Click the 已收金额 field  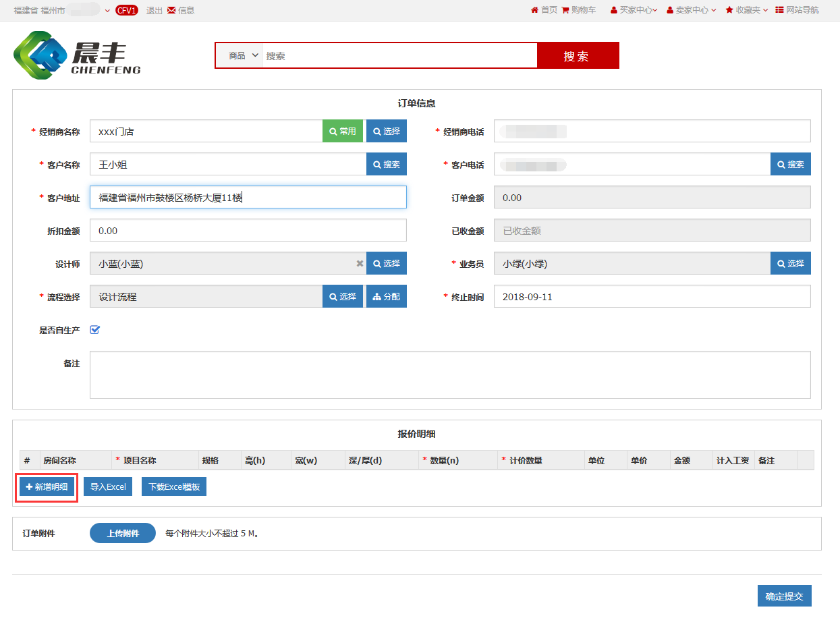tap(652, 230)
